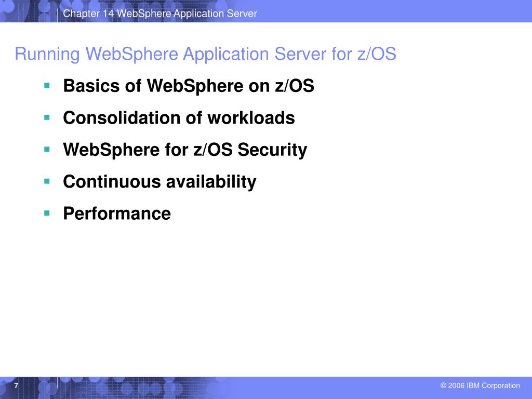Image resolution: width=532 pixels, height=399 pixels.
Task: Click the word "availability" in the fourth bullet
Action: pos(211,181)
